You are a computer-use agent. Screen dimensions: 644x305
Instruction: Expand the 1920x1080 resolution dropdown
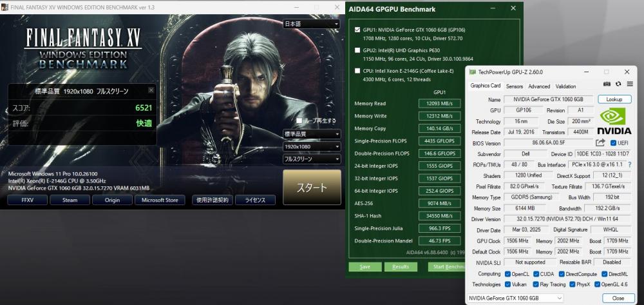(312, 147)
